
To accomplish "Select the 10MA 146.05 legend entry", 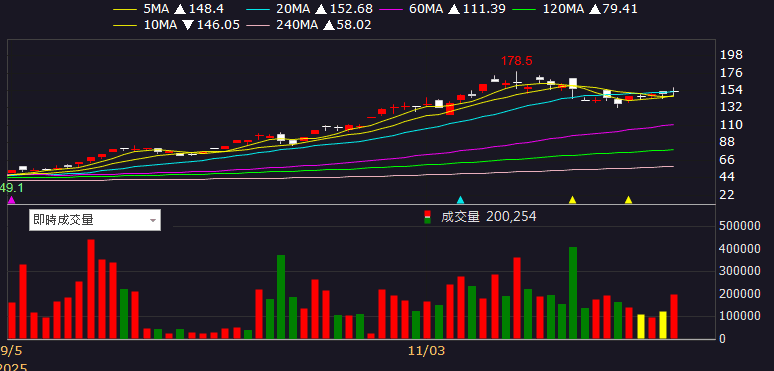I will point(177,25).
